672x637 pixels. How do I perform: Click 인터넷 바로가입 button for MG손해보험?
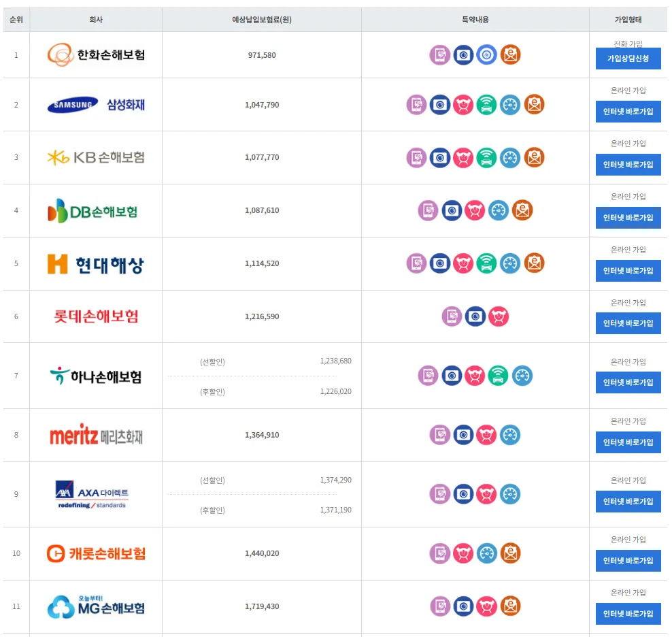click(x=628, y=614)
